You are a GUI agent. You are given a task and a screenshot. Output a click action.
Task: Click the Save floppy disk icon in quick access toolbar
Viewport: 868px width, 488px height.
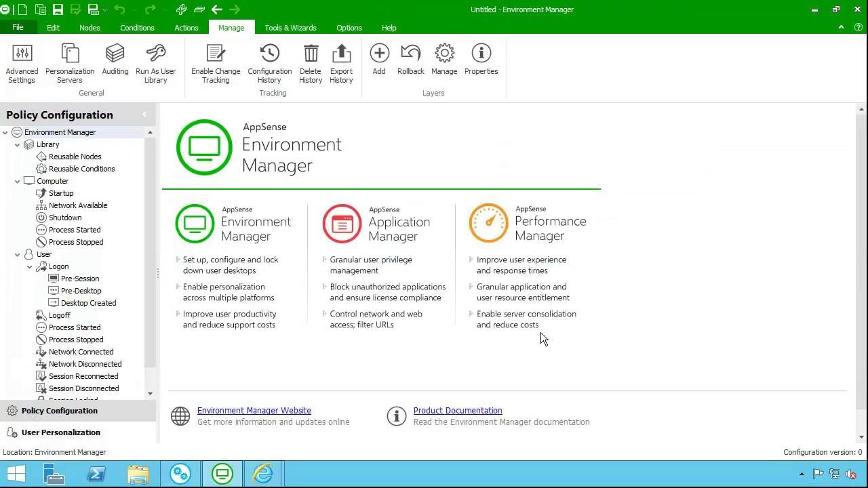pyautogui.click(x=58, y=9)
